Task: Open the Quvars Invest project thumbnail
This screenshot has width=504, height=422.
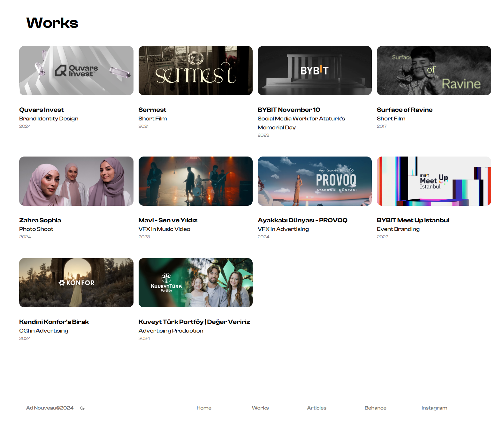Action: coord(76,71)
